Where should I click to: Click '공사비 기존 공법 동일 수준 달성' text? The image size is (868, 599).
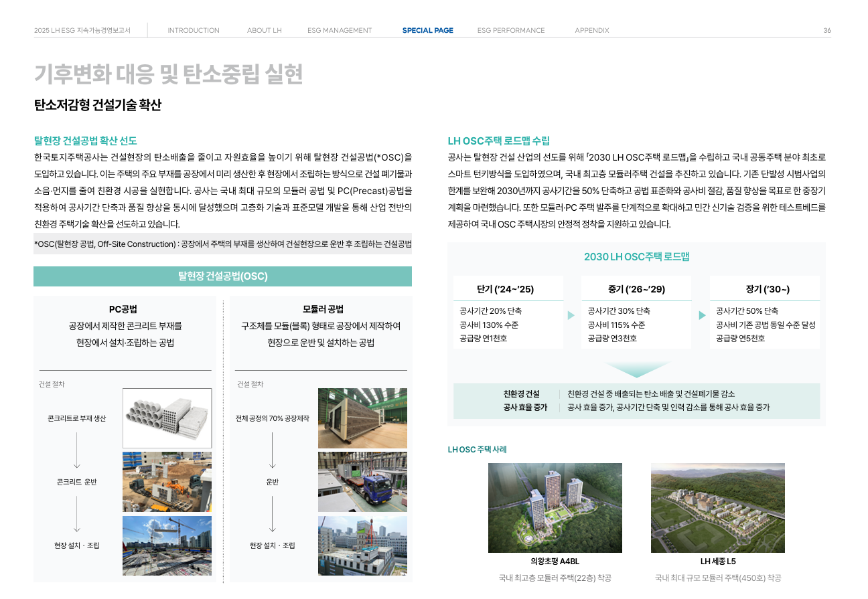766,325
